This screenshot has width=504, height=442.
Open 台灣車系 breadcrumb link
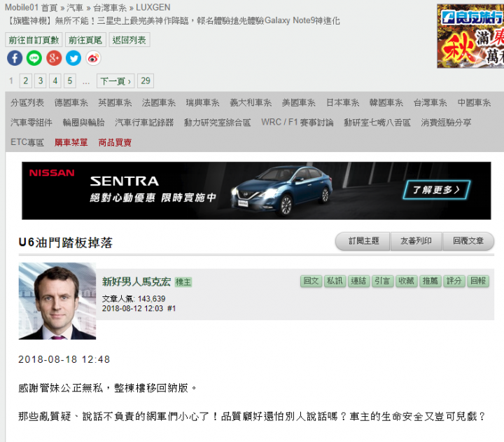[x=110, y=8]
